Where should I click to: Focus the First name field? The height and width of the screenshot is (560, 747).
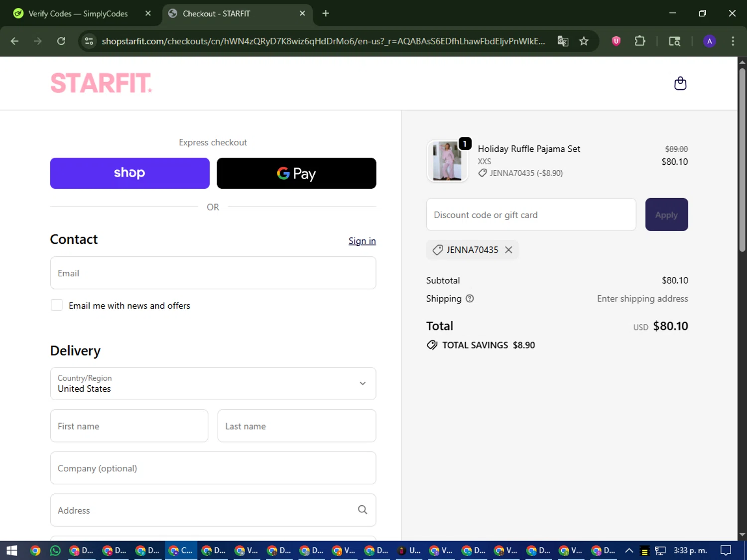coord(129,426)
